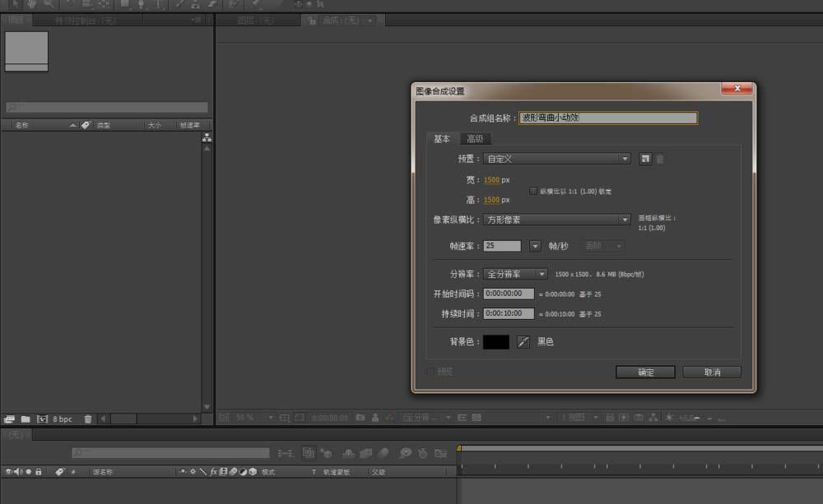Enable the 1:1 aspect ratio lock checkbox

(x=533, y=191)
